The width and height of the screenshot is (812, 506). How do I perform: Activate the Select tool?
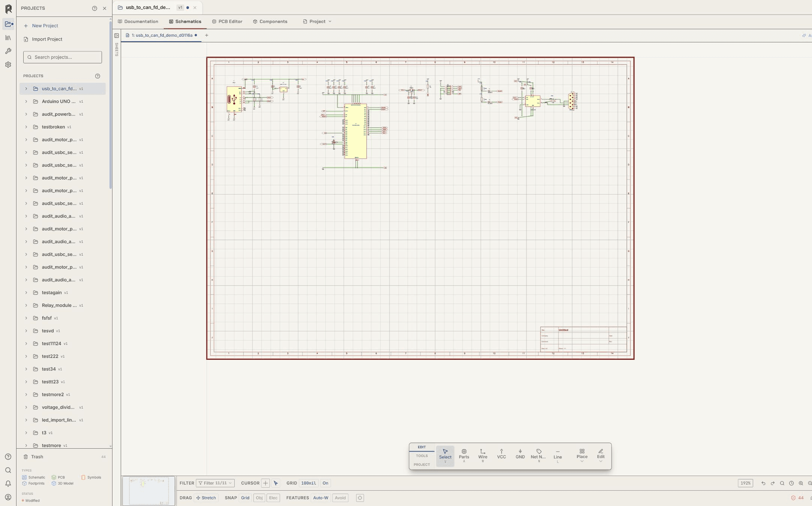[445, 456]
